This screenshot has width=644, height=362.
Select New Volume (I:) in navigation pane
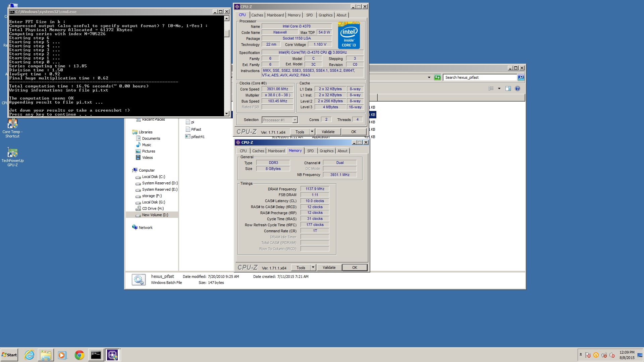(152, 215)
